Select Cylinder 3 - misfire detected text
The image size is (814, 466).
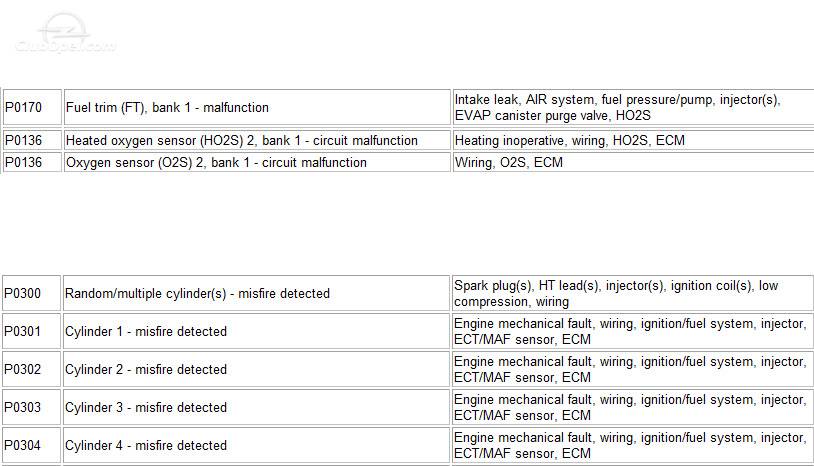point(146,407)
